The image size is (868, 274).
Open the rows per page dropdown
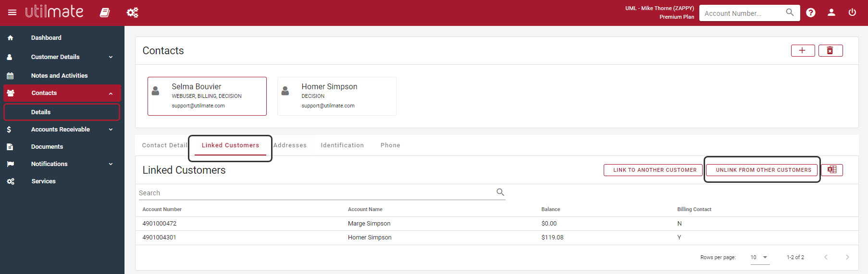click(x=759, y=257)
